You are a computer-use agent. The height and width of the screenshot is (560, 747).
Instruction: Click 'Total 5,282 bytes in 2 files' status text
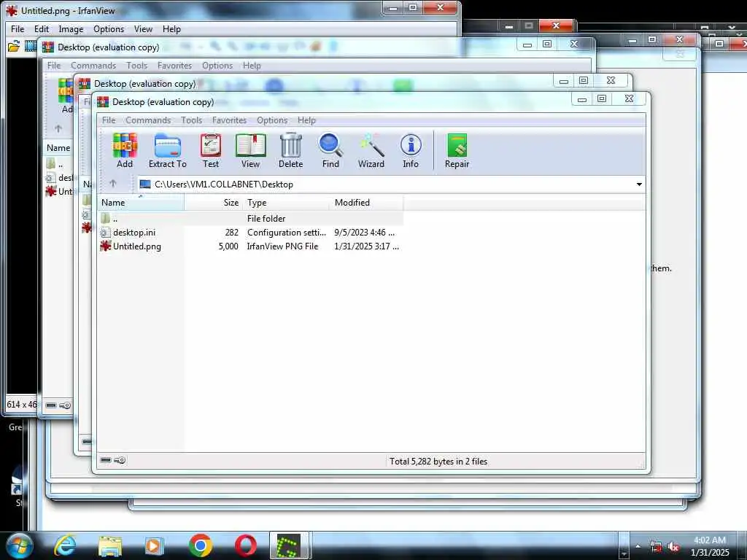(438, 461)
